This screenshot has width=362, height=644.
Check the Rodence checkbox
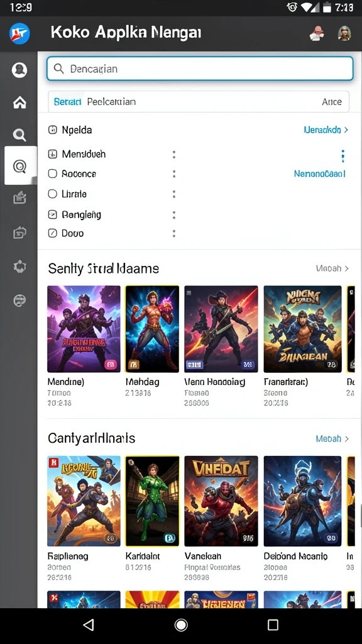pos(53,174)
